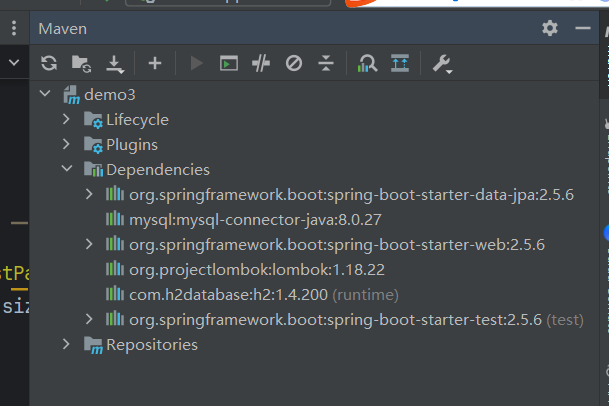Hide the Maven tool window

(x=582, y=29)
